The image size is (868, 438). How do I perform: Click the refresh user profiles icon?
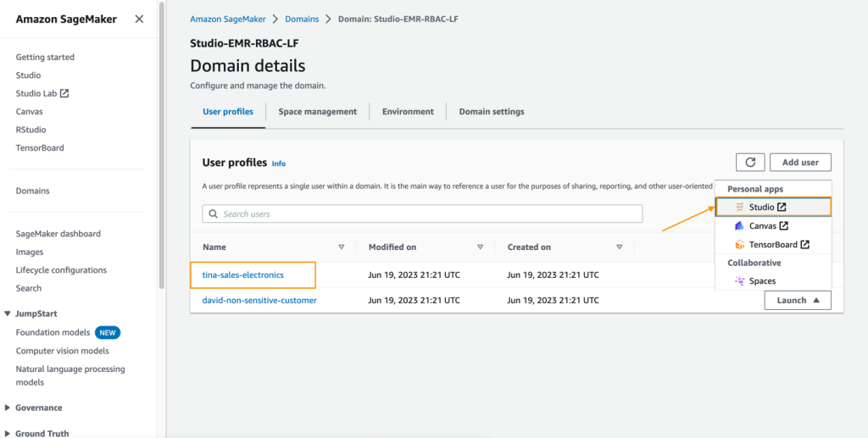click(750, 163)
